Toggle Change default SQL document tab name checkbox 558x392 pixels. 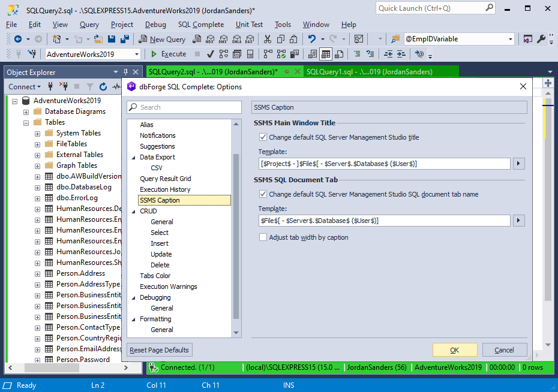click(263, 194)
